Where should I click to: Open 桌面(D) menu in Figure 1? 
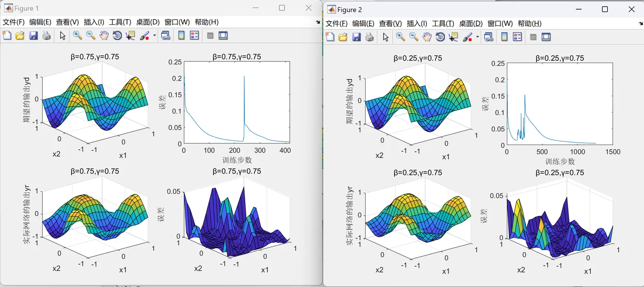(x=148, y=22)
